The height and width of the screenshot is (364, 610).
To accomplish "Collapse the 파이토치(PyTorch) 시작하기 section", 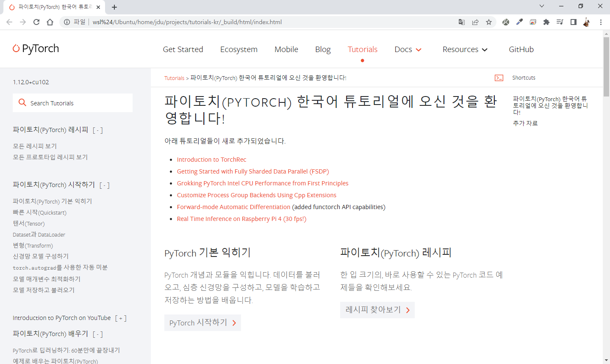I will [x=105, y=185].
